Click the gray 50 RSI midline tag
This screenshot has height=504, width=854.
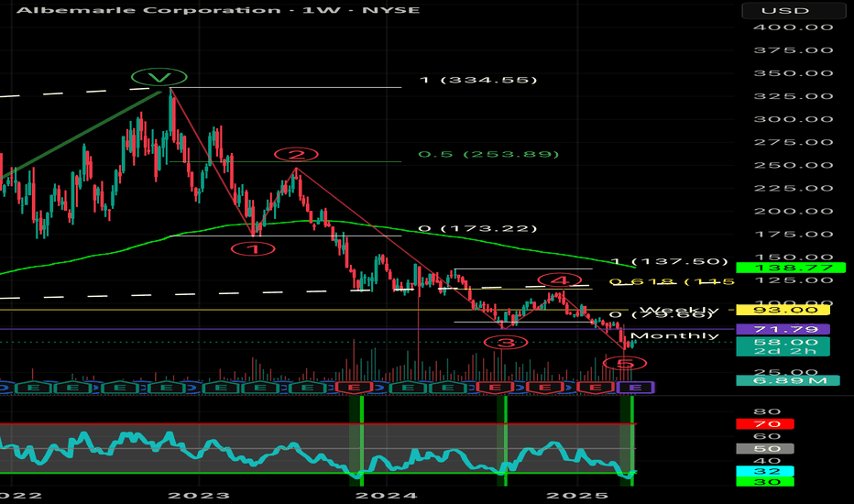point(765,448)
